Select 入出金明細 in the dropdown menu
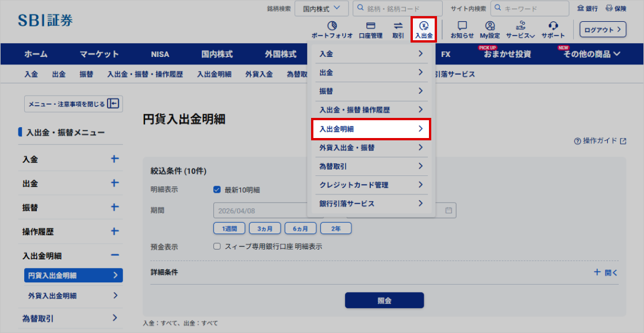The image size is (644, 333). click(x=371, y=129)
